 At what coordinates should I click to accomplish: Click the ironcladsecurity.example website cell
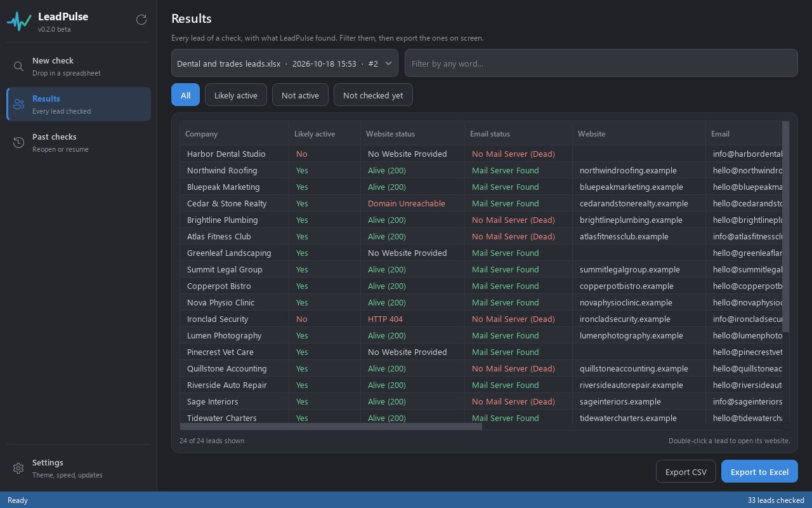coord(639,319)
